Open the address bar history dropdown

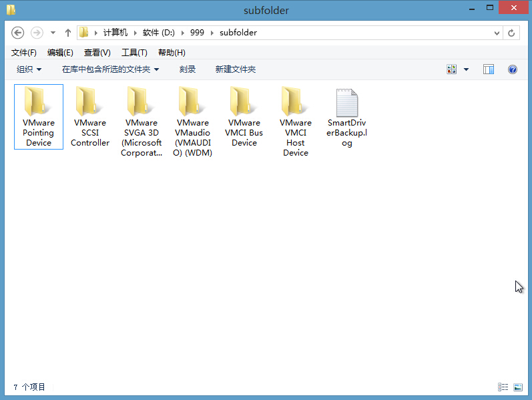click(497, 33)
